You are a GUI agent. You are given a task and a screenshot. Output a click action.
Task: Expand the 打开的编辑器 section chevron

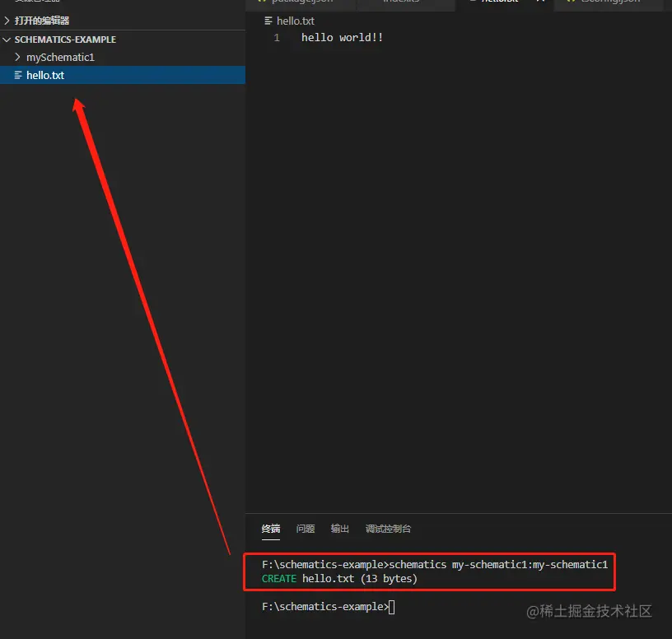click(7, 21)
